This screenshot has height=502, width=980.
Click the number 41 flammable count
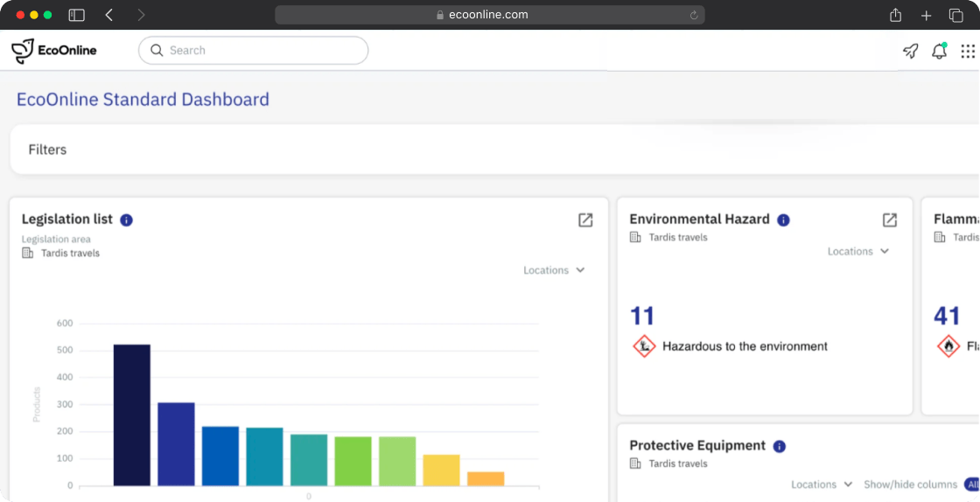point(946,316)
